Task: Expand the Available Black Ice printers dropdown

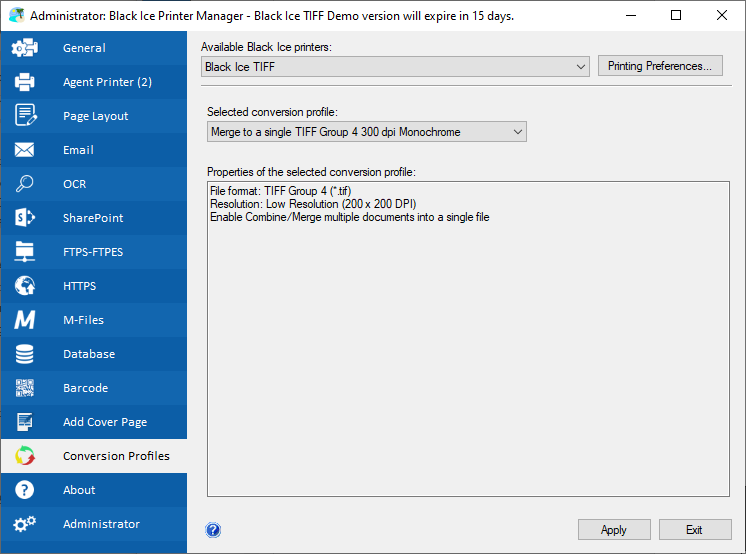Action: (x=395, y=67)
